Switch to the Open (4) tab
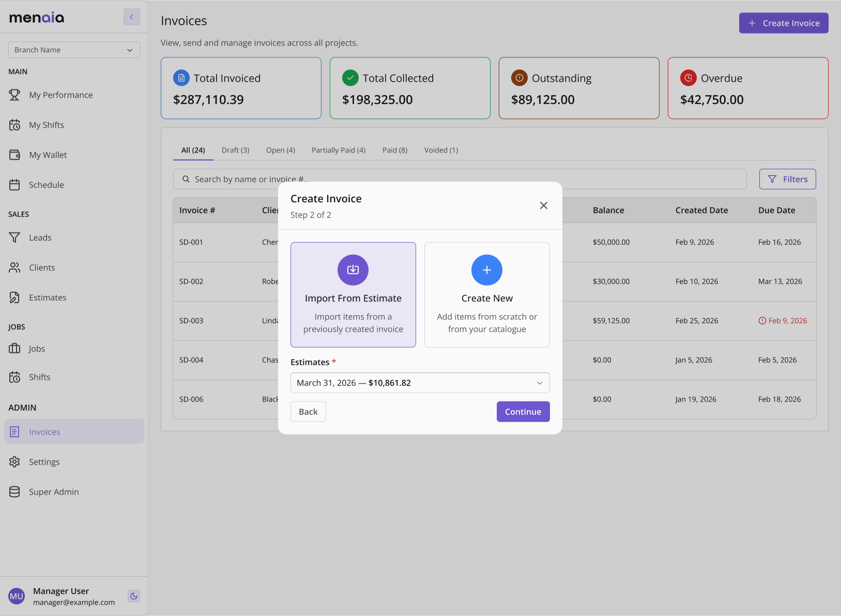The width and height of the screenshot is (841, 616). pyautogui.click(x=281, y=150)
